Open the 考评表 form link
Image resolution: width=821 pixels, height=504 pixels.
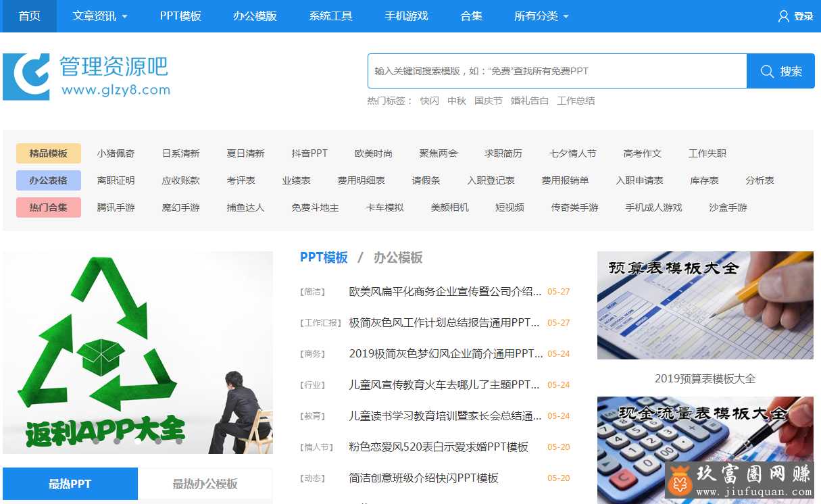click(x=241, y=180)
